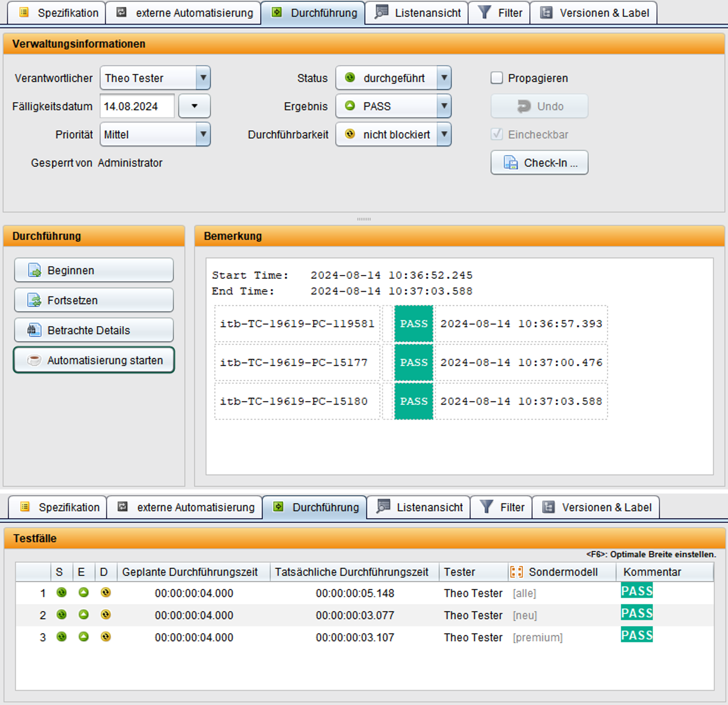The image size is (728, 705).
Task: Click the Geplante Durchführungszeit column header
Action: point(193,572)
